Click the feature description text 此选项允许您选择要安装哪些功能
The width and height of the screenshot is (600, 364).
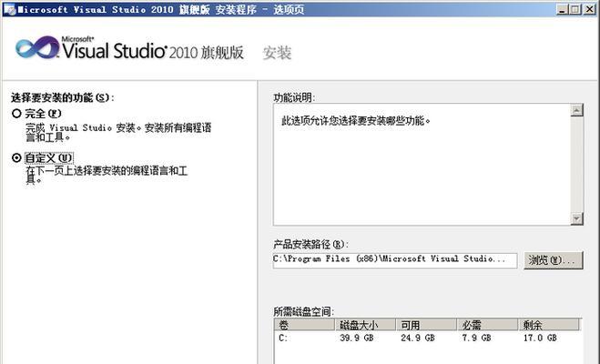click(x=356, y=121)
